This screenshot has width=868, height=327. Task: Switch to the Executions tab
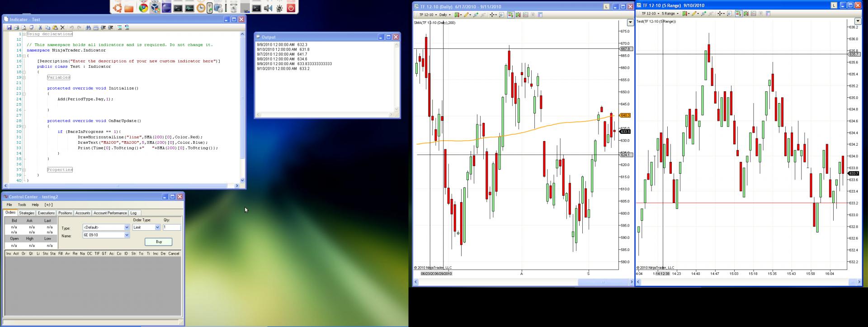coord(46,213)
